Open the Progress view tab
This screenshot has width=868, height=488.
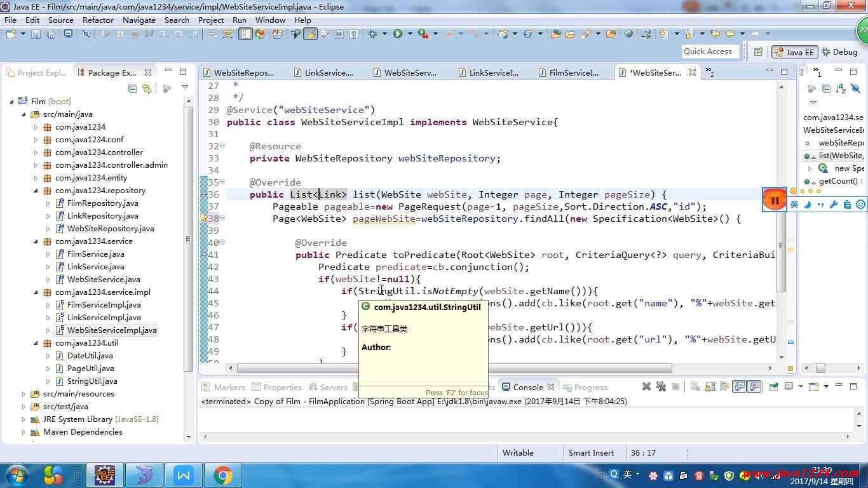(584, 387)
